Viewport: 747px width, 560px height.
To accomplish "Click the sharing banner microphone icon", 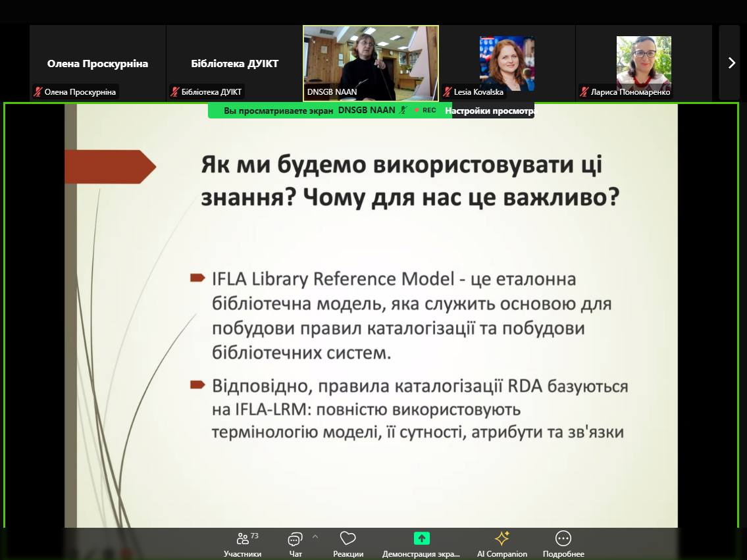I will [403, 110].
